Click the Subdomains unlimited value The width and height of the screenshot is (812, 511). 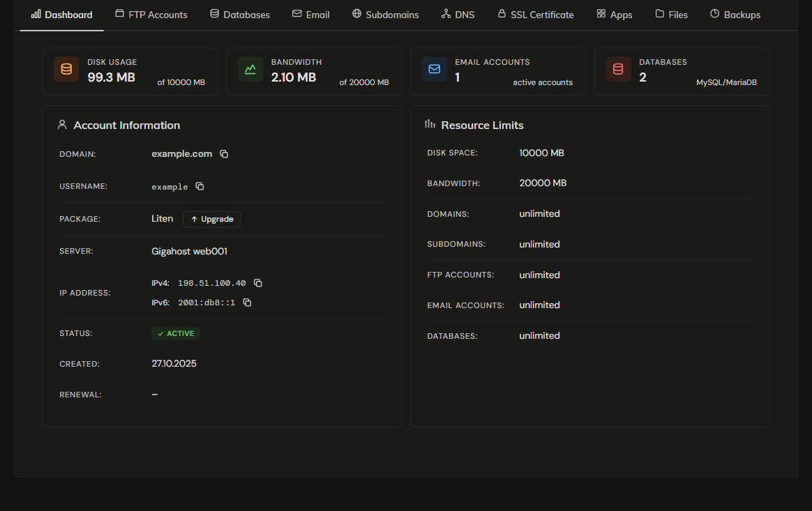tap(540, 244)
